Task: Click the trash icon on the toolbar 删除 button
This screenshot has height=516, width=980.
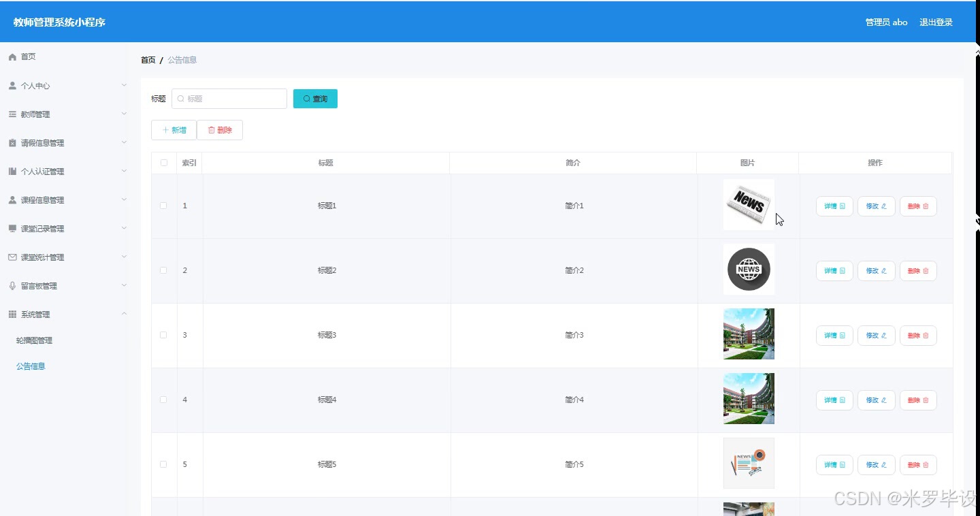Action: pyautogui.click(x=211, y=130)
